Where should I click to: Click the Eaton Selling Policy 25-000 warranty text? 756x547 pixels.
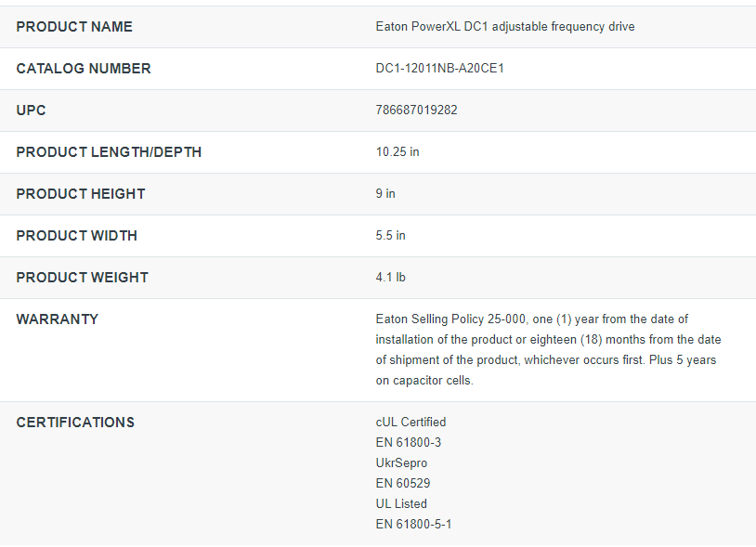[548, 349]
